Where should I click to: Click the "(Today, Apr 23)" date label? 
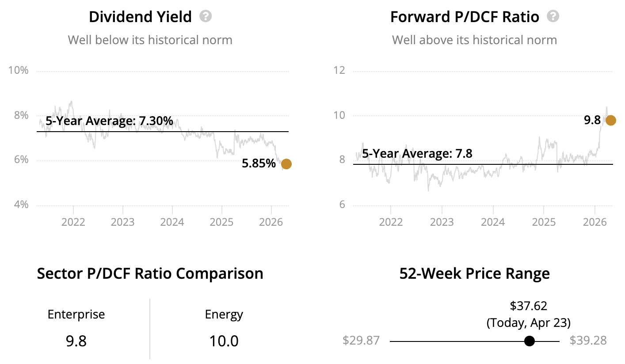click(x=529, y=323)
